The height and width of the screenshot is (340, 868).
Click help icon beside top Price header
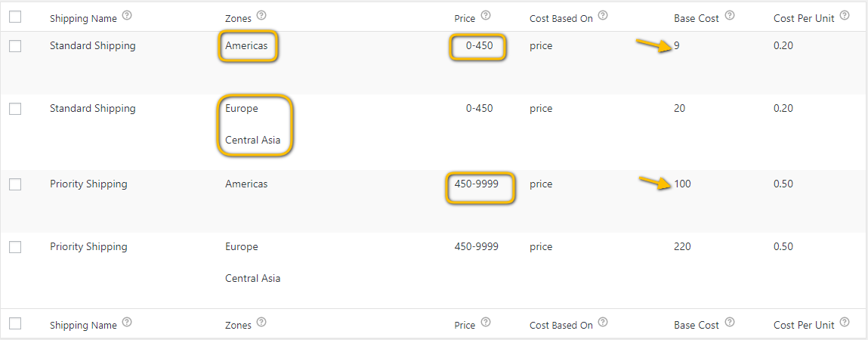click(486, 16)
